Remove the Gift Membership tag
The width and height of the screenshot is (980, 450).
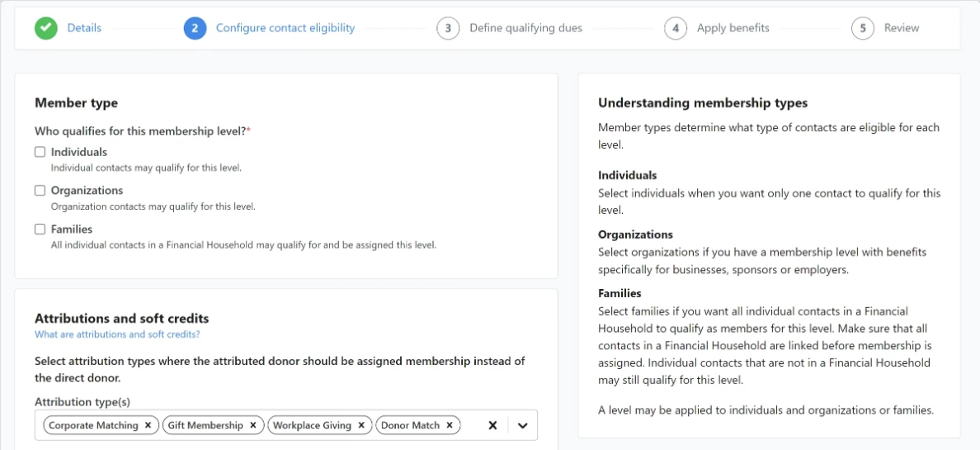[253, 425]
